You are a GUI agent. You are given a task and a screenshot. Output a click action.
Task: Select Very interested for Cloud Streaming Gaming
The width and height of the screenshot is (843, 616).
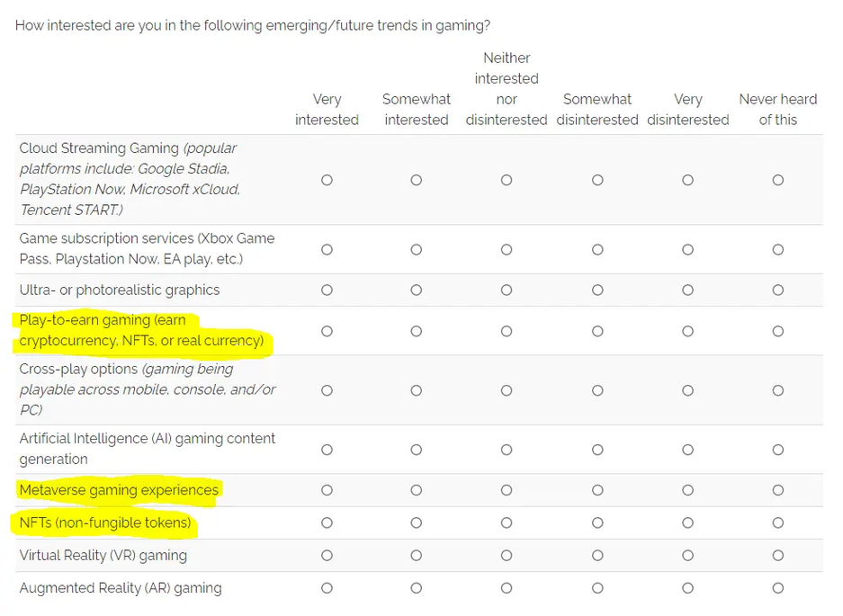[x=327, y=180]
